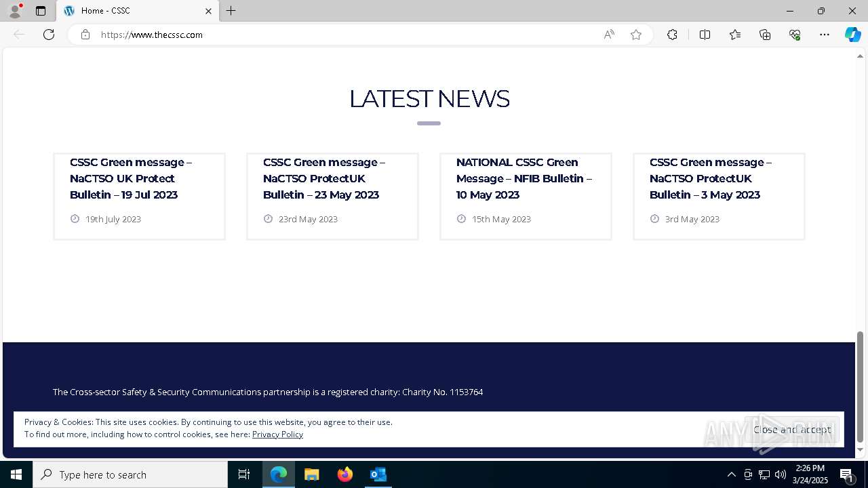This screenshot has height=488, width=868.
Task: Open the notification center icon
Action: coord(846,474)
